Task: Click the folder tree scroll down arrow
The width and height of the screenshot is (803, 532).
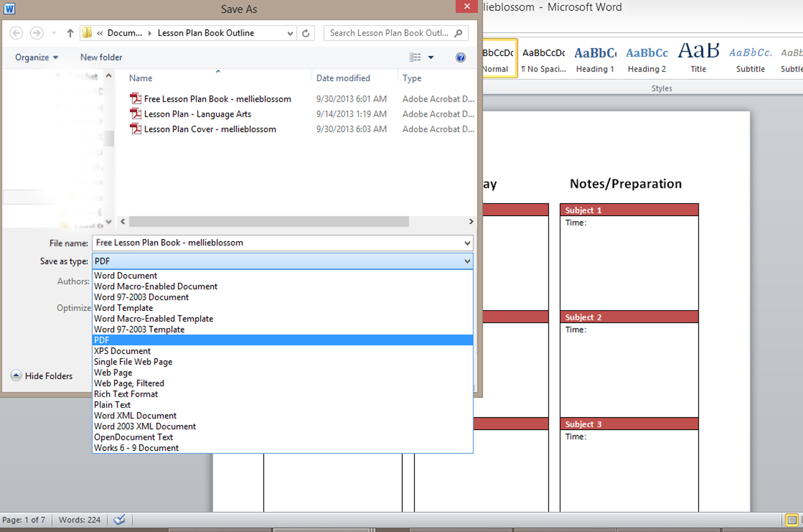Action: click(x=109, y=221)
